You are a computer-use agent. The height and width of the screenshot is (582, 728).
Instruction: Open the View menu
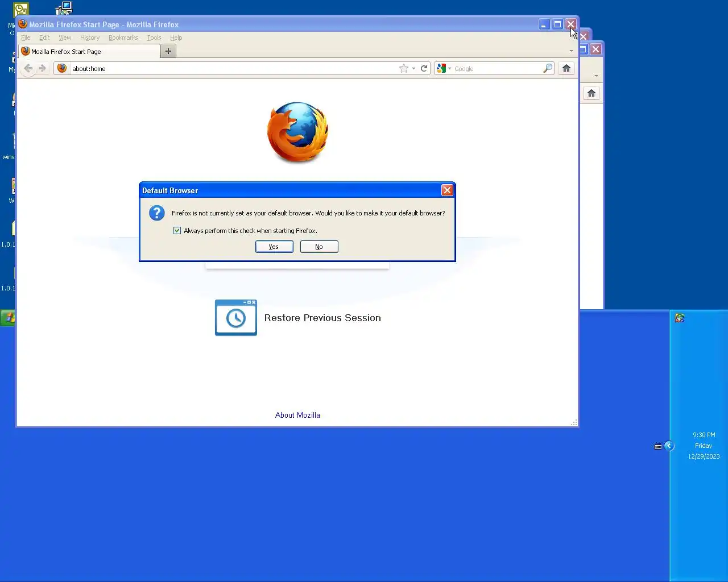65,38
